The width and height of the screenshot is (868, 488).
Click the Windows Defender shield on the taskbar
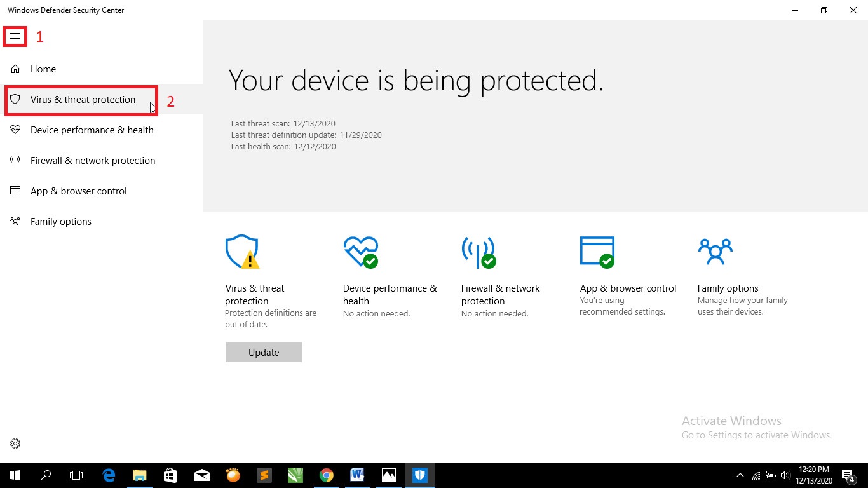(x=420, y=475)
